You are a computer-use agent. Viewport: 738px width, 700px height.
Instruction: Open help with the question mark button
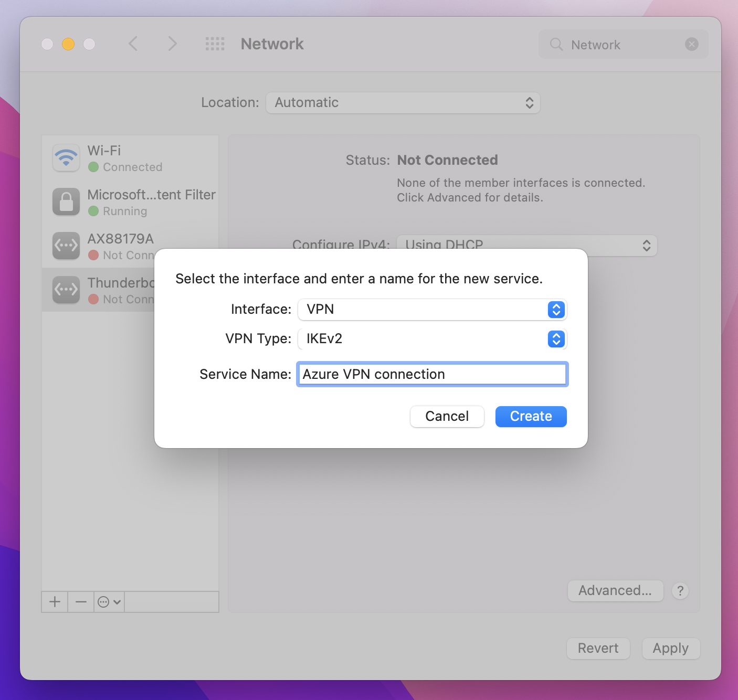coord(680,590)
